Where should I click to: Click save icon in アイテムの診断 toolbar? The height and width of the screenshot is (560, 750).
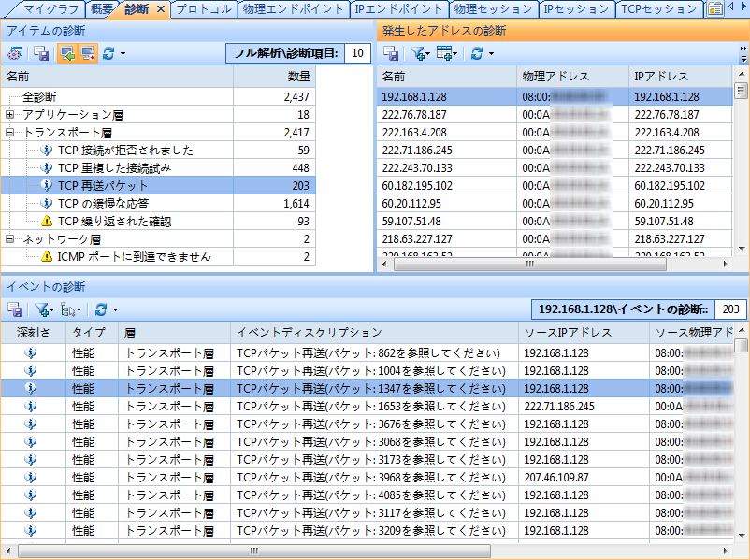click(x=41, y=53)
